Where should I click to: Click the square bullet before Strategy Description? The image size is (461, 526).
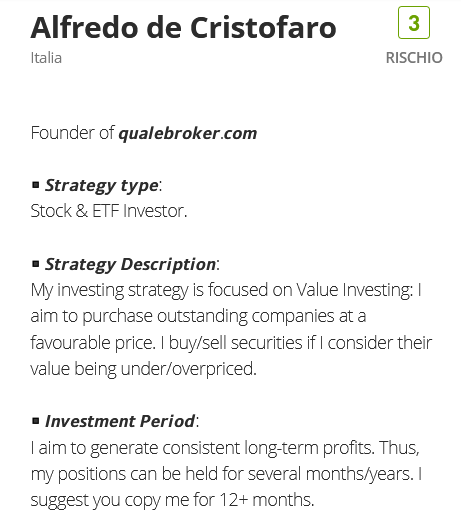tap(36, 264)
